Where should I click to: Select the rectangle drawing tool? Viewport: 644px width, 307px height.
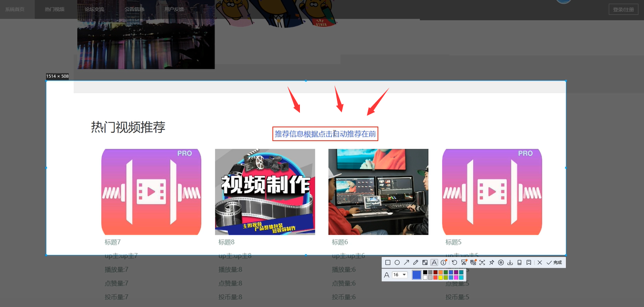point(388,262)
